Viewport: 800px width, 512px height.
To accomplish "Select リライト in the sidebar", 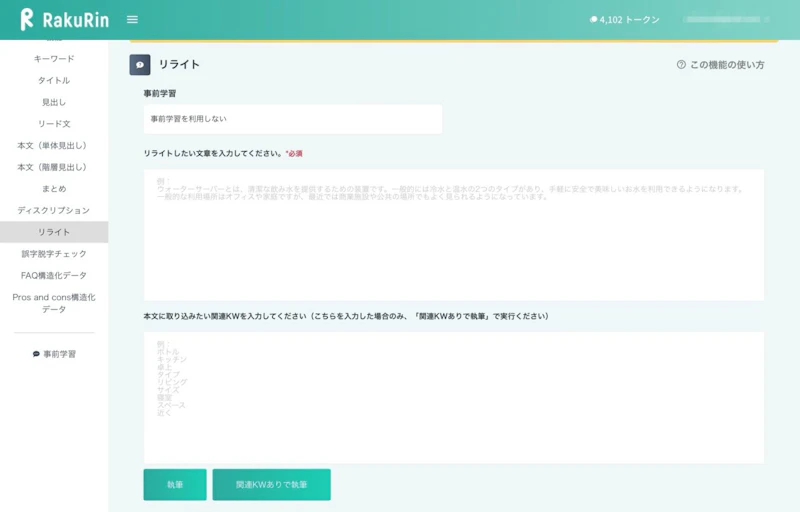I will [x=54, y=232].
